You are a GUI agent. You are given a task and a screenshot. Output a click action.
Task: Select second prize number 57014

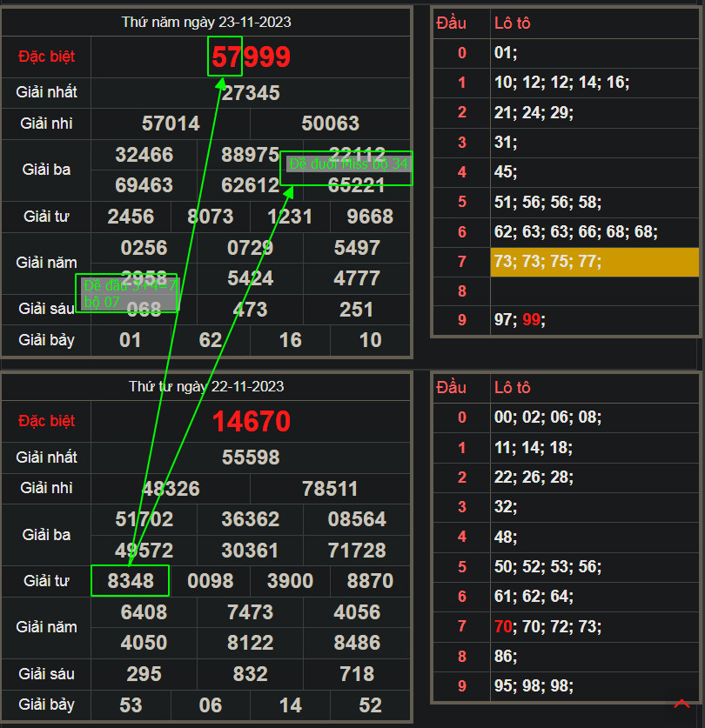click(171, 124)
